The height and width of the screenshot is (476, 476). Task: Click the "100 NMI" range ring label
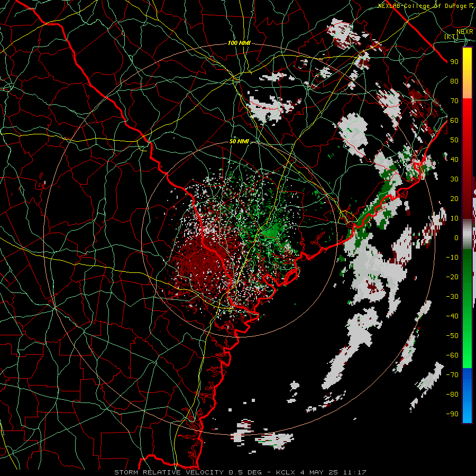239,43
